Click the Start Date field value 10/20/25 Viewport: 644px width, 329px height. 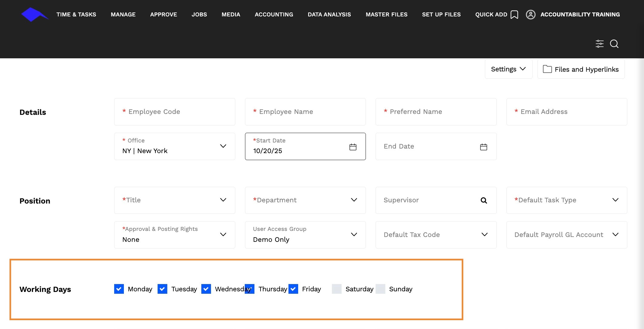(267, 151)
